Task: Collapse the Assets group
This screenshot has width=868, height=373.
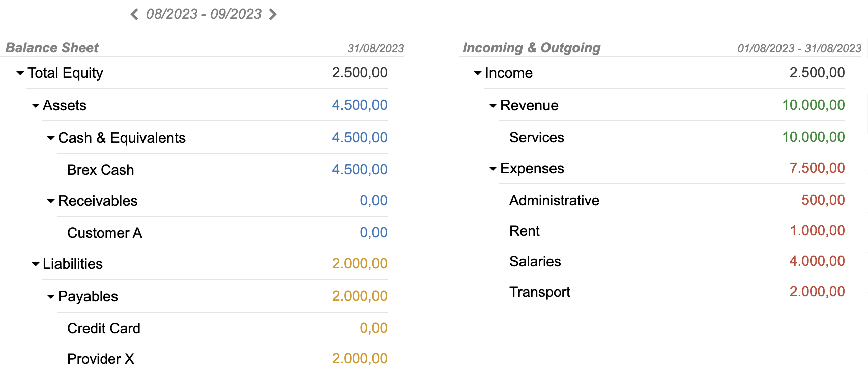Action: pyautogui.click(x=35, y=105)
